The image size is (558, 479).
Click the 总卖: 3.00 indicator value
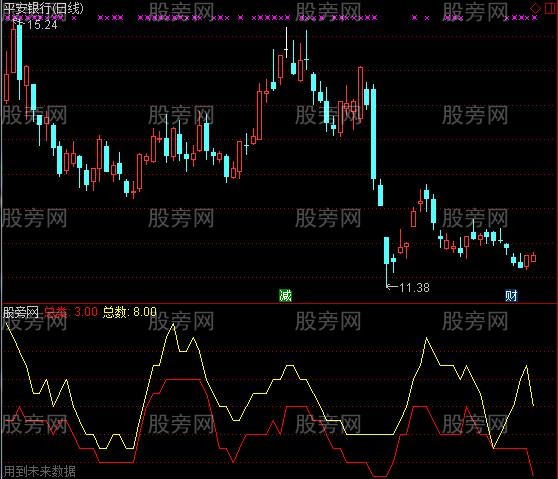tap(71, 312)
